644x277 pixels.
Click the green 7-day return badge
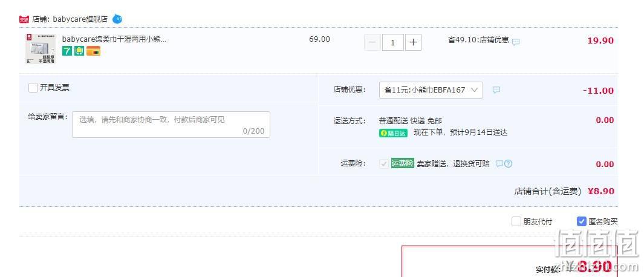[x=67, y=51]
